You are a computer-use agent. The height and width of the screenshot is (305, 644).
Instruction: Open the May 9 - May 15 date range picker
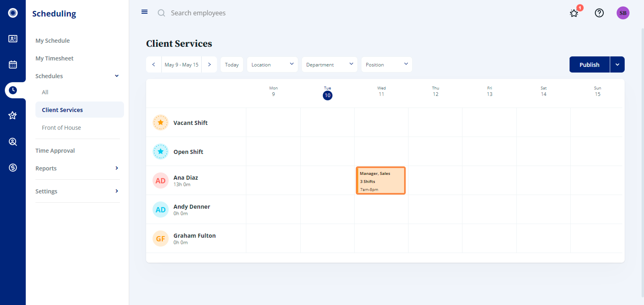181,64
